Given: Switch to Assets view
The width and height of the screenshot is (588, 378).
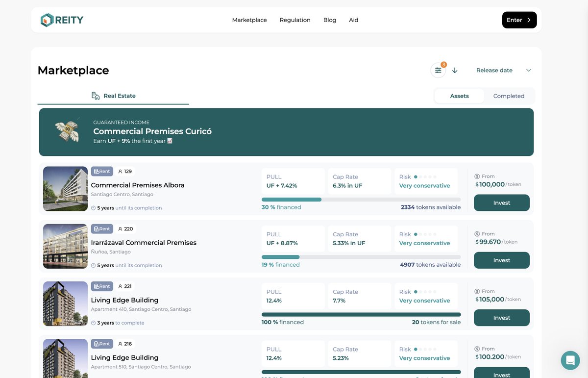Looking at the screenshot, I should tap(460, 96).
